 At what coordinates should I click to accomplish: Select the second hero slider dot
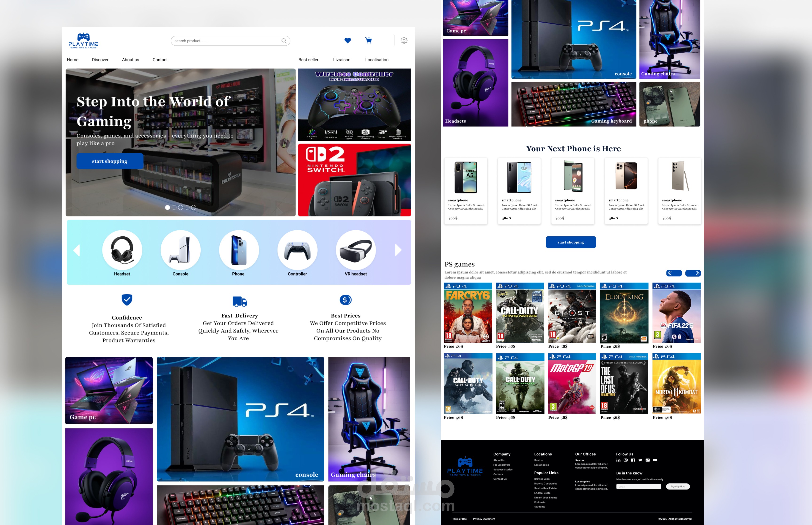174,207
